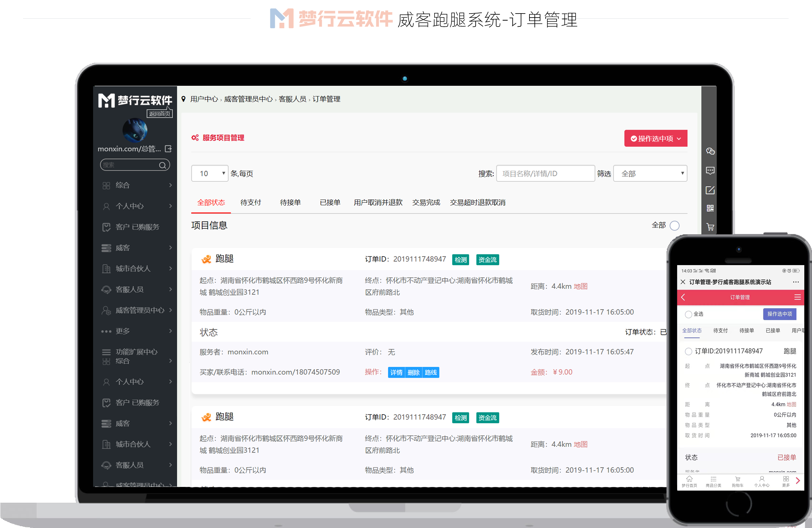Click 威客管理员中心 in the breadcrumb

point(248,99)
